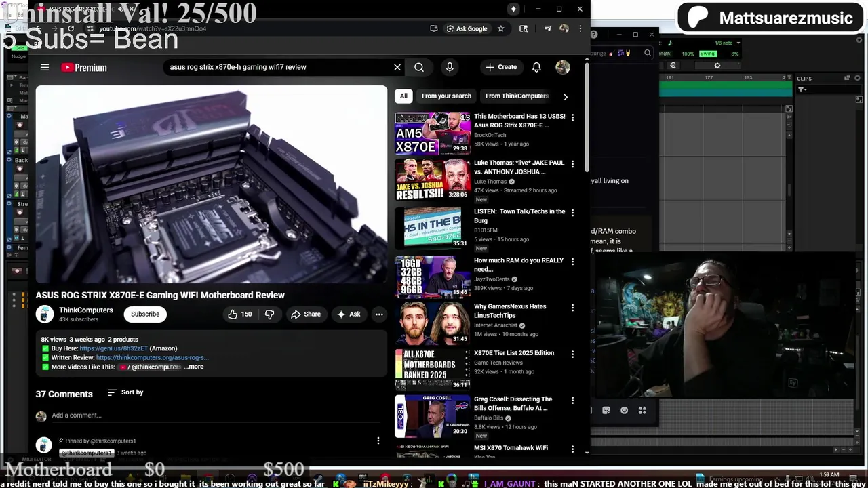868x488 pixels.
Task: Dislike the video with thumbs down
Action: (269, 314)
